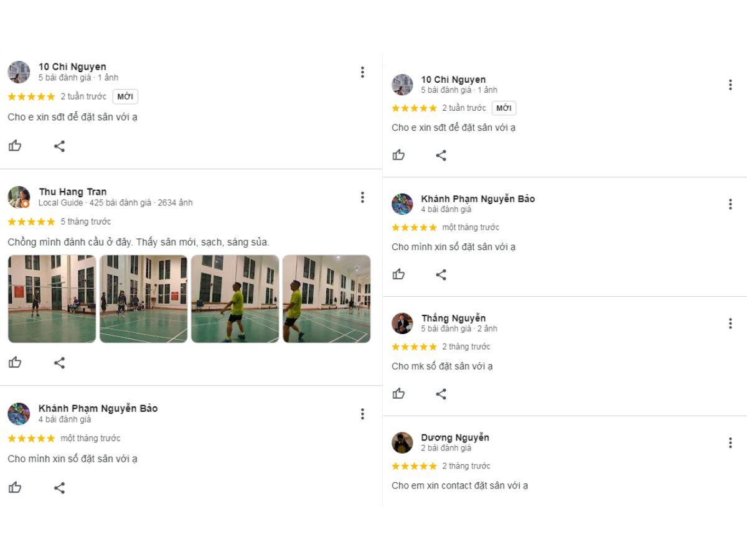This screenshot has width=747, height=560.
Task: Like 10 Chi Nguyen's left-side review
Action: 15,146
